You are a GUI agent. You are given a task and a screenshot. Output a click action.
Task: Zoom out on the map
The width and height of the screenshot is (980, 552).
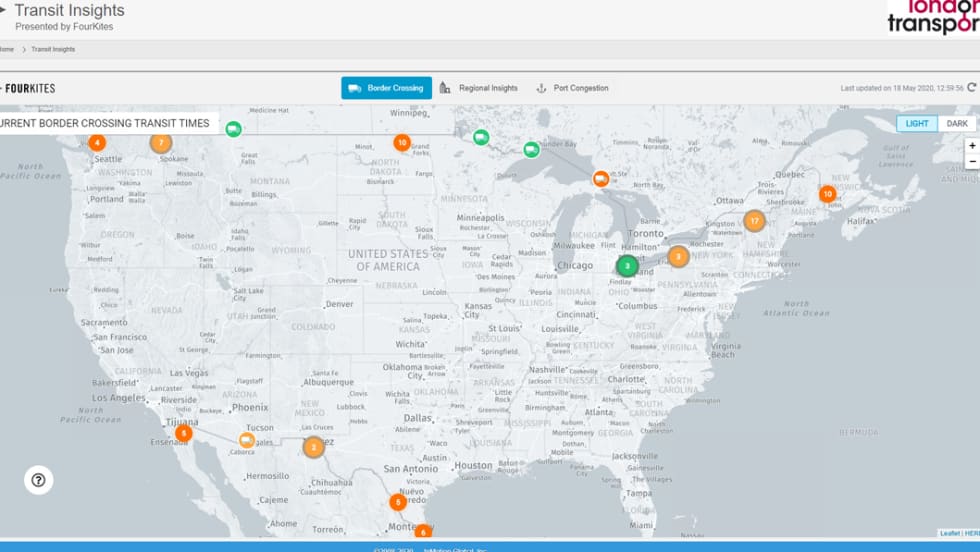pyautogui.click(x=972, y=161)
